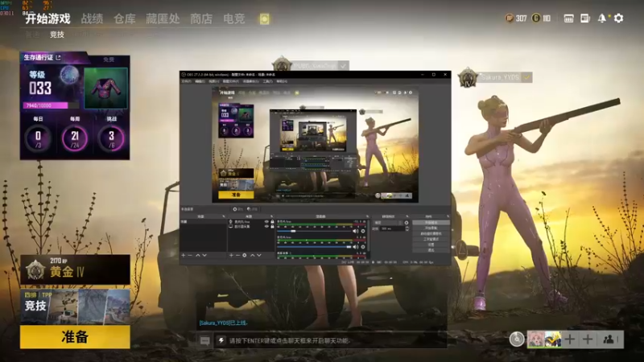Toggle lock on 麦克风/Aux source row
This screenshot has height=362, width=644.
(272, 222)
